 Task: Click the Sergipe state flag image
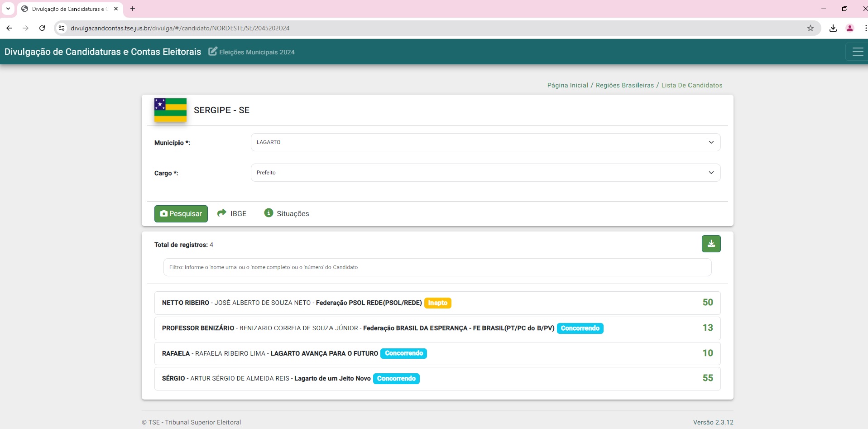170,110
